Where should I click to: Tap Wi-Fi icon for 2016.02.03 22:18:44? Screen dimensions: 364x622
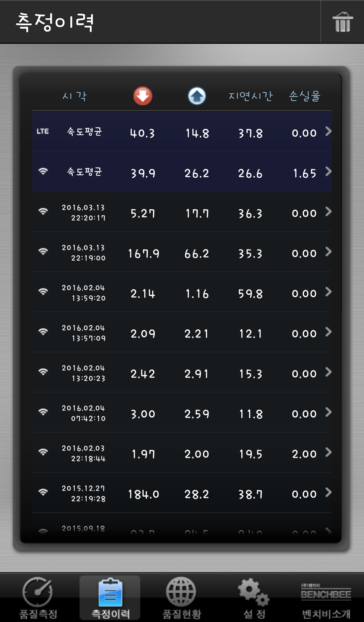pos(43,452)
